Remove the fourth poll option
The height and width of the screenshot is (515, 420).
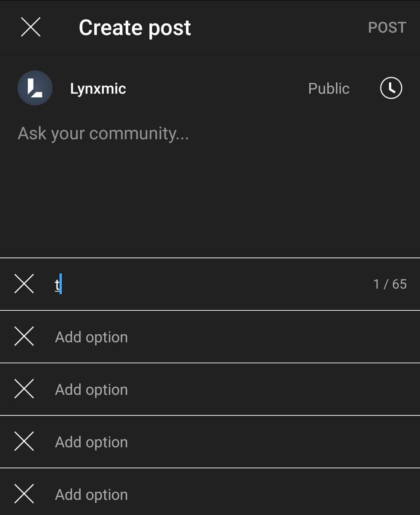pos(24,442)
